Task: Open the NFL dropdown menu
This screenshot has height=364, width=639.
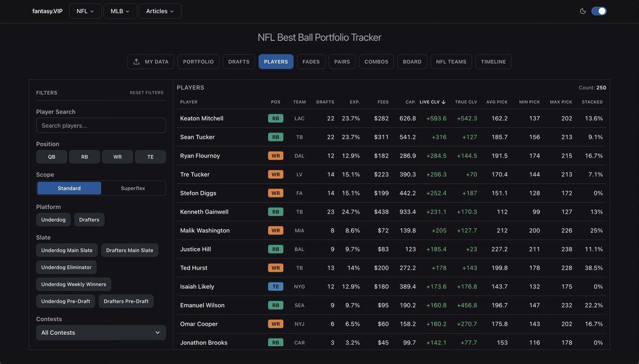Action: click(85, 11)
